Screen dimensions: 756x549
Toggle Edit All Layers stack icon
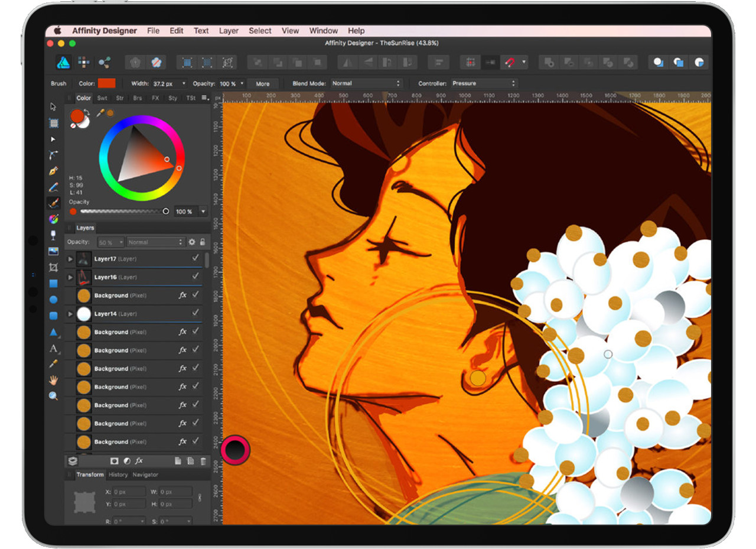73,461
